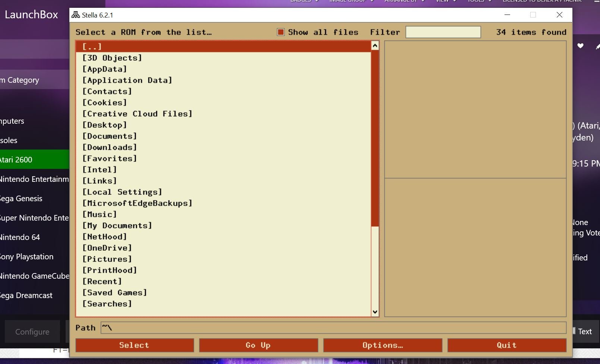Select Nintendo 64 in LaunchBox sidebar

(35, 237)
